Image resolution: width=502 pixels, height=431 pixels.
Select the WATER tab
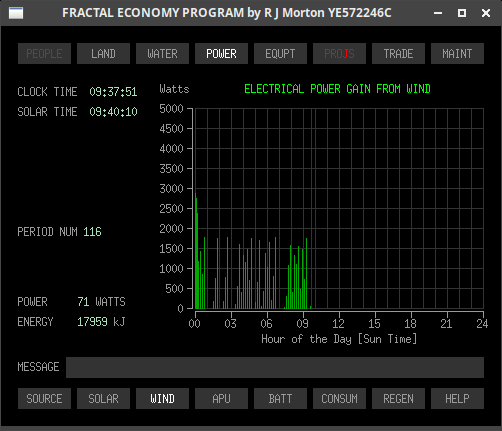[162, 53]
